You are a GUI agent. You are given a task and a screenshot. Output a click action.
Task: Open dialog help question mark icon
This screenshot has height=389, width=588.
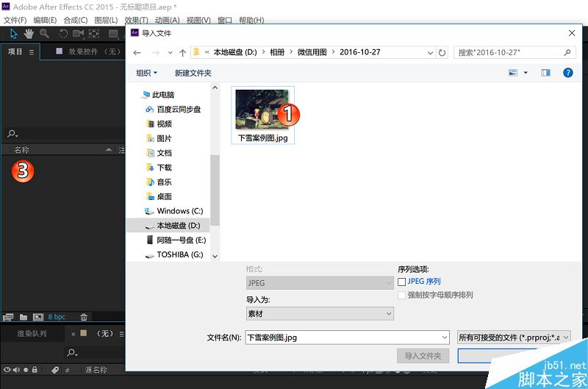567,73
